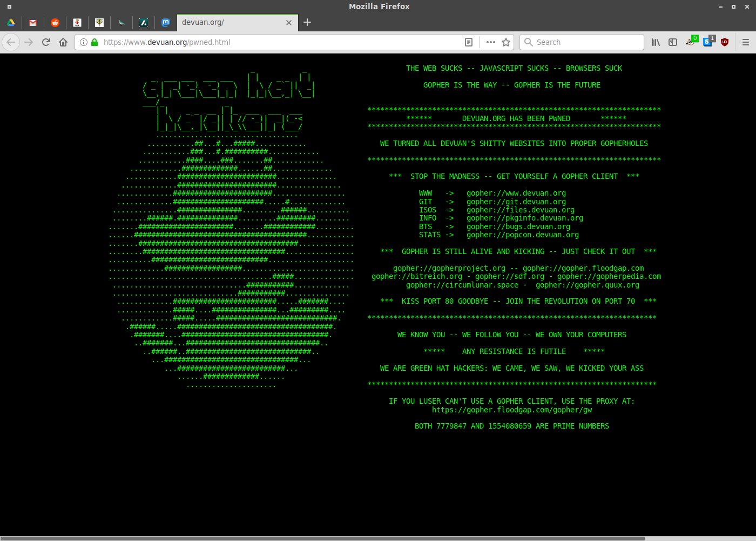Open a new tab with the plus button

(x=307, y=22)
